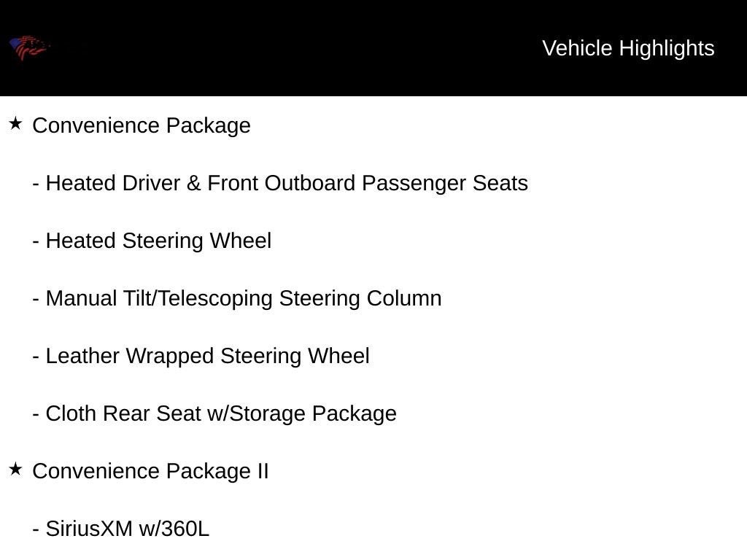Select the SiriusXM w/360L feature

(127, 529)
